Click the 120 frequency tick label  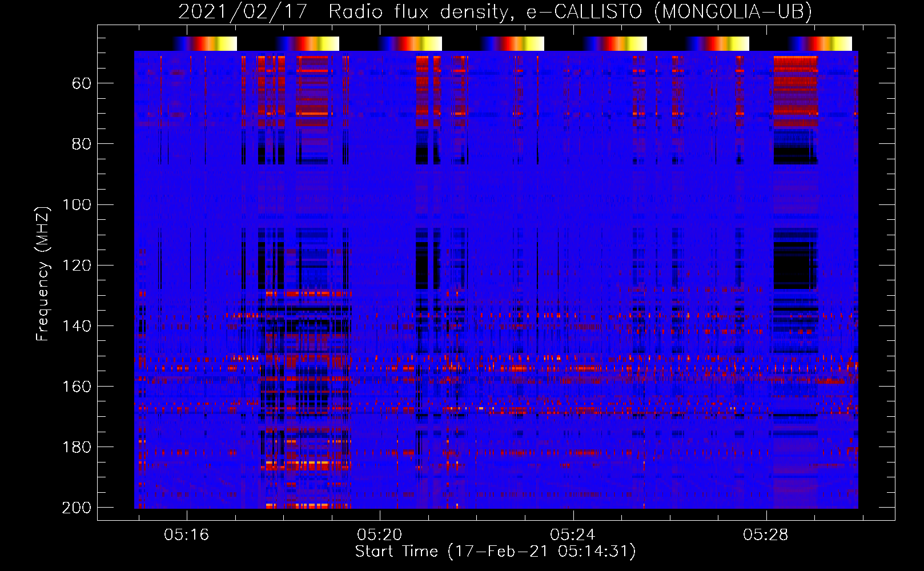pyautogui.click(x=77, y=265)
